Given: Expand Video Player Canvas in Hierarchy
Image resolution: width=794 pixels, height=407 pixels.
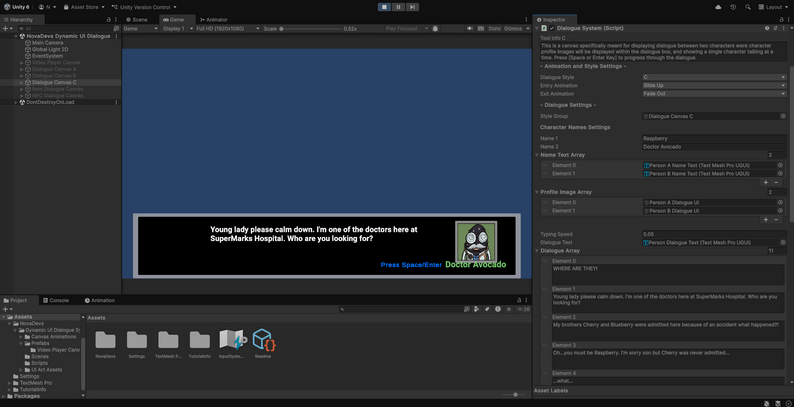Looking at the screenshot, I should (22, 63).
